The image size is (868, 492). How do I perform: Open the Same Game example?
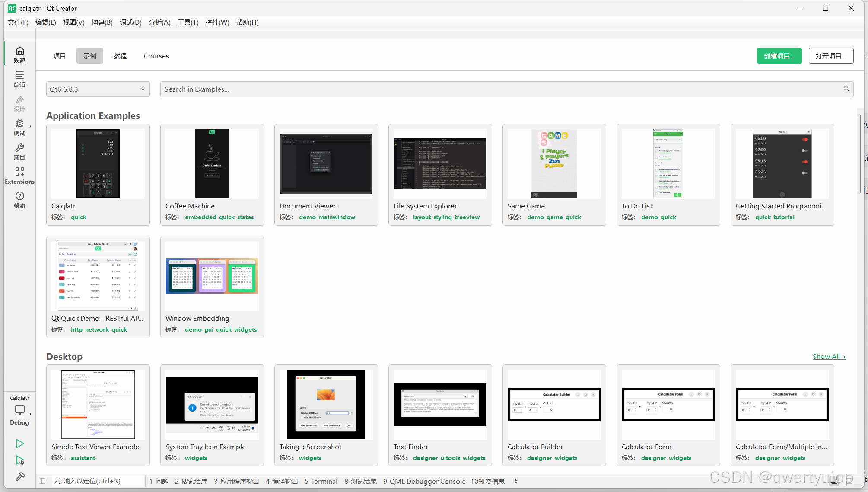pos(554,175)
